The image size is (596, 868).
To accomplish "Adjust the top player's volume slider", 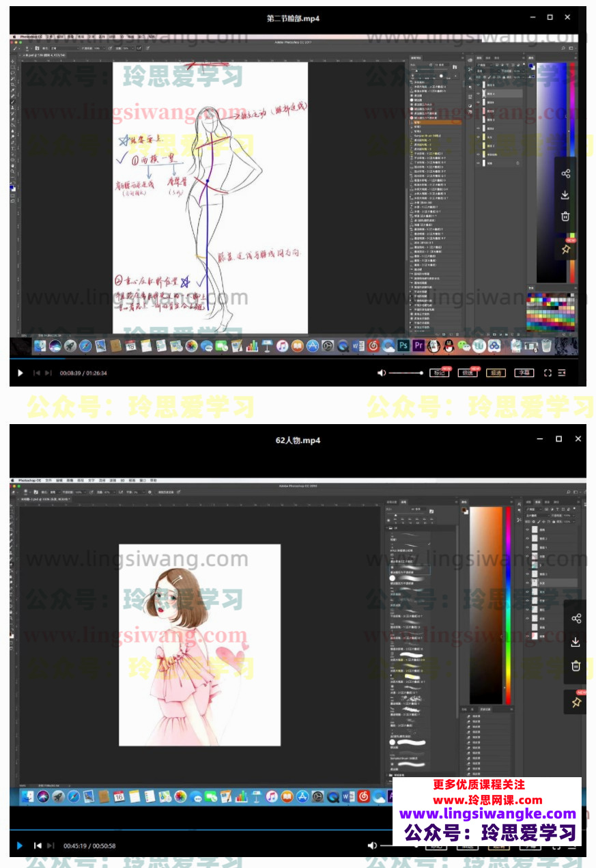I will 406,373.
